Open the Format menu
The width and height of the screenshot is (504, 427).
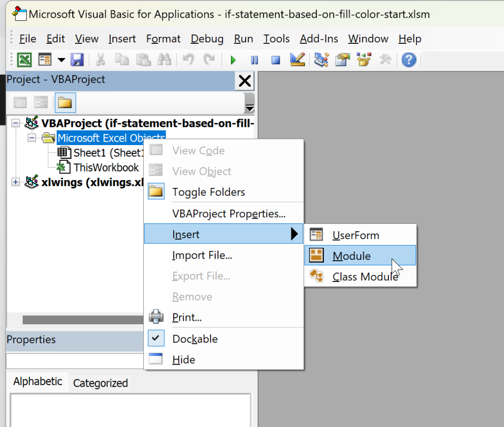tap(163, 39)
